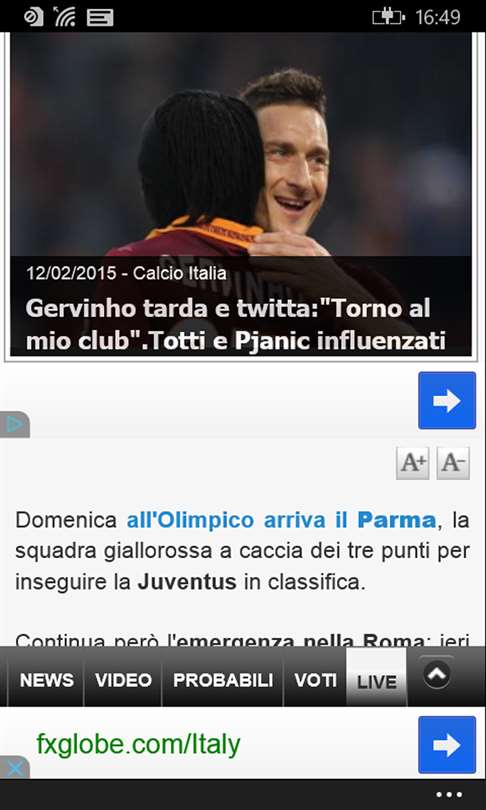Tap the blue arrow next to fxglobe.com ad
486x810 pixels.
(447, 744)
